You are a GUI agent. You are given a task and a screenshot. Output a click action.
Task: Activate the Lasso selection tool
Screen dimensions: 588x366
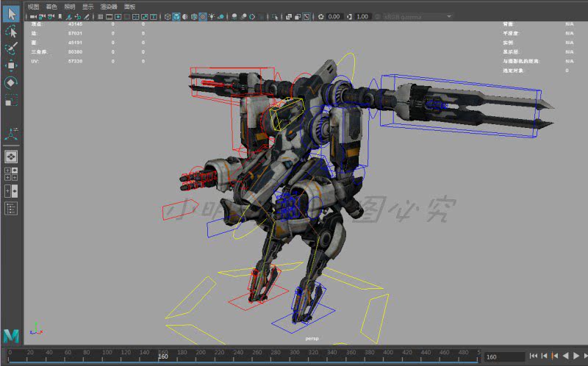[11, 31]
